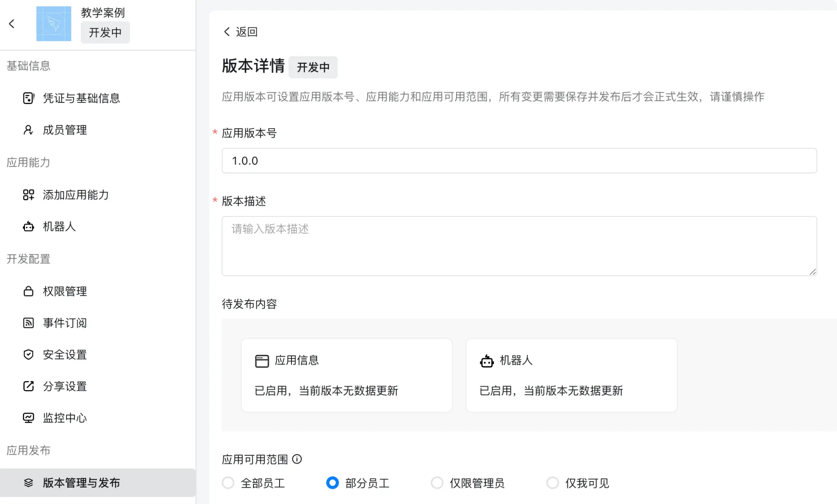Click inside the 应用版本号 1.0.0 field
The width and height of the screenshot is (837, 504).
[409, 161]
